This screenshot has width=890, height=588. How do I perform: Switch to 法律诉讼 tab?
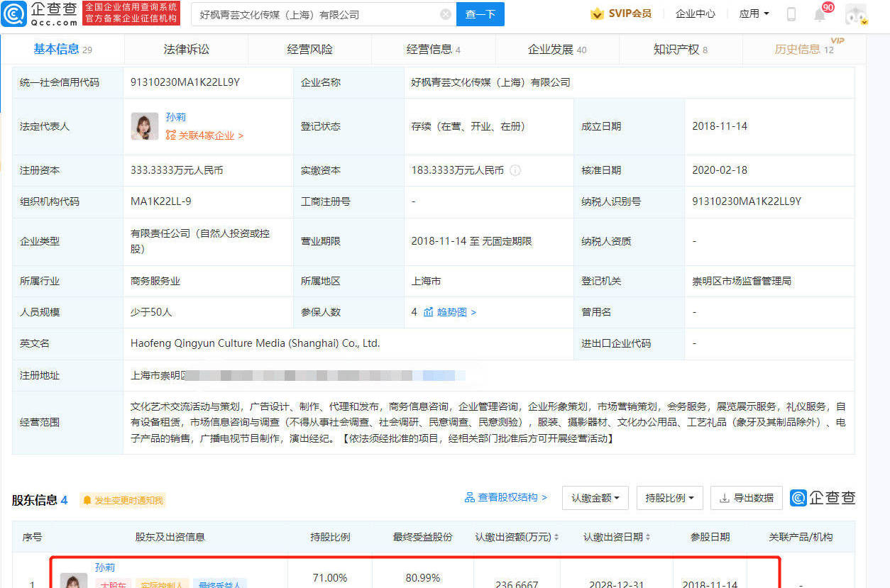187,49
